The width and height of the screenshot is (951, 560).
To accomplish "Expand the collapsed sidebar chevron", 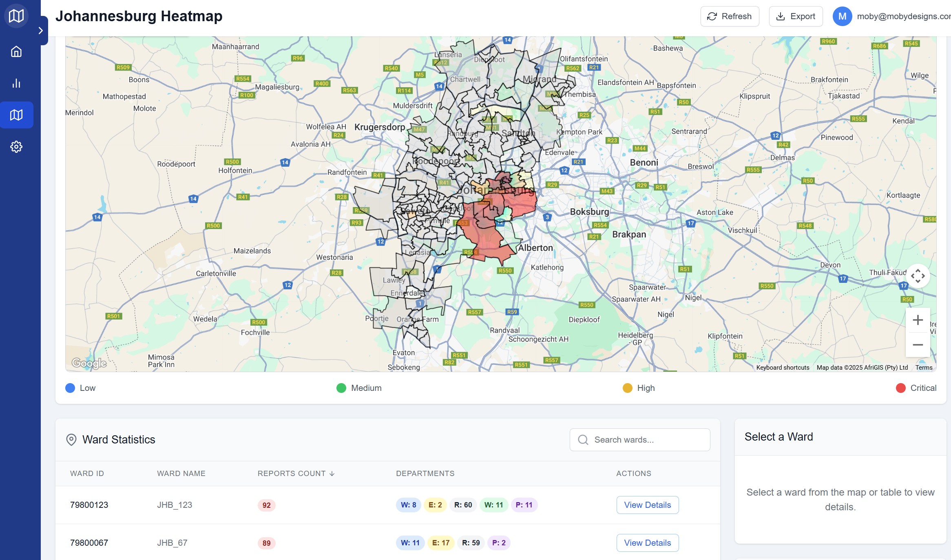I will (40, 31).
